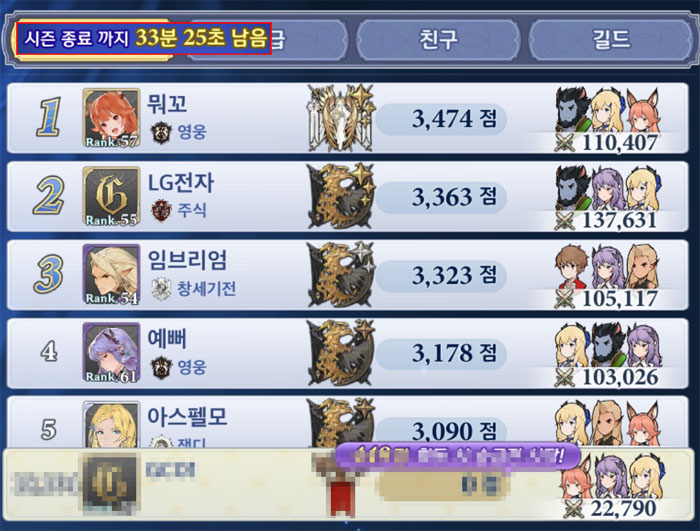View 아스펠모's blonde profile portrait

(111, 425)
